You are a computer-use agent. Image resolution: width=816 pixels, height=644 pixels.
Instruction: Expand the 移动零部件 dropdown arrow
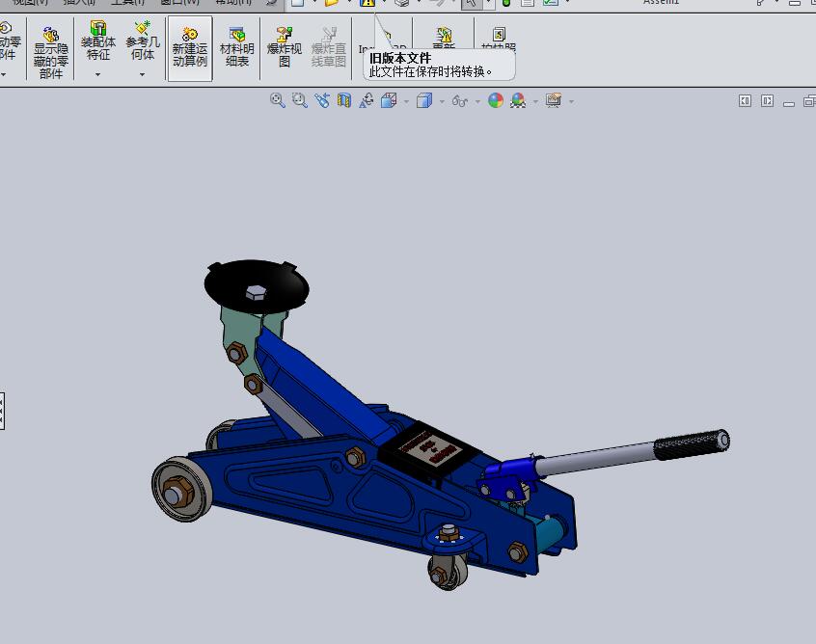(x=3, y=74)
